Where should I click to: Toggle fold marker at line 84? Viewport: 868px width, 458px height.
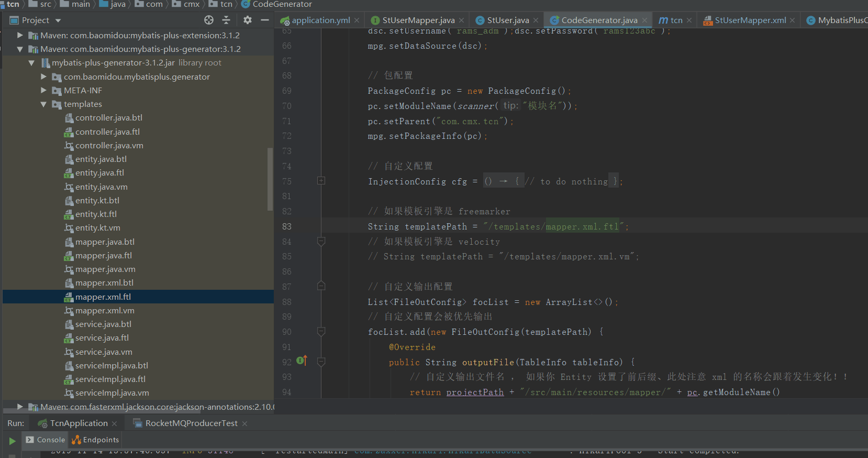coord(321,241)
